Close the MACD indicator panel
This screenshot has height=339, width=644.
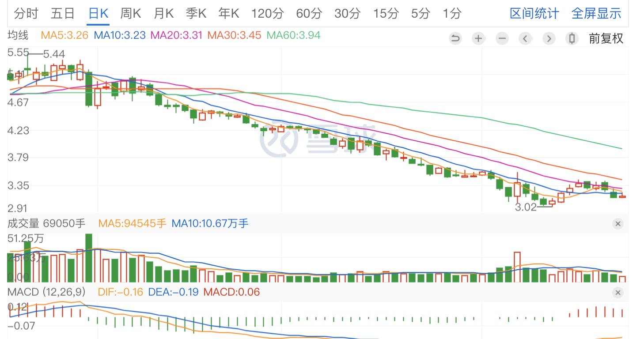pyautogui.click(x=618, y=293)
